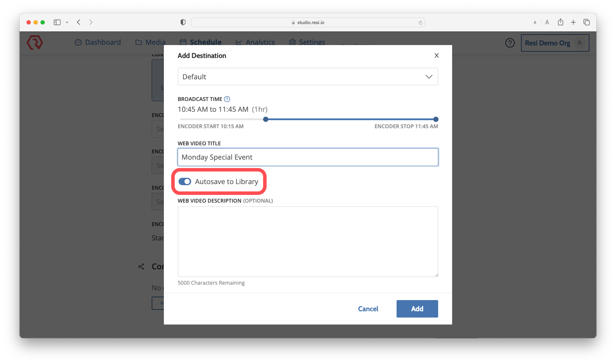Click the privacy shield icon
The image size is (616, 364).
click(183, 22)
